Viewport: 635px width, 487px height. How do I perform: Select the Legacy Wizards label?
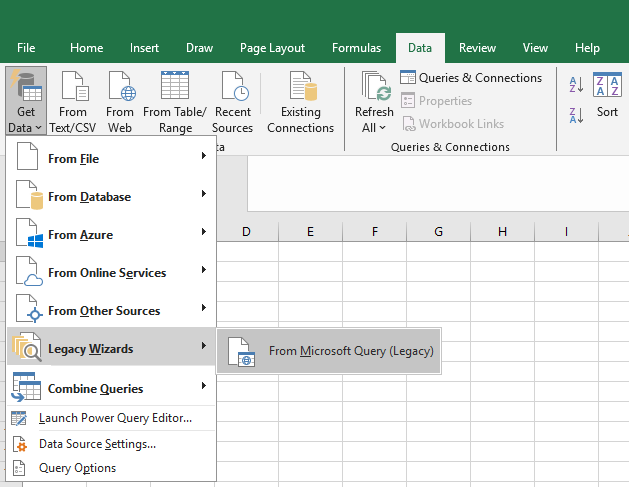point(90,349)
